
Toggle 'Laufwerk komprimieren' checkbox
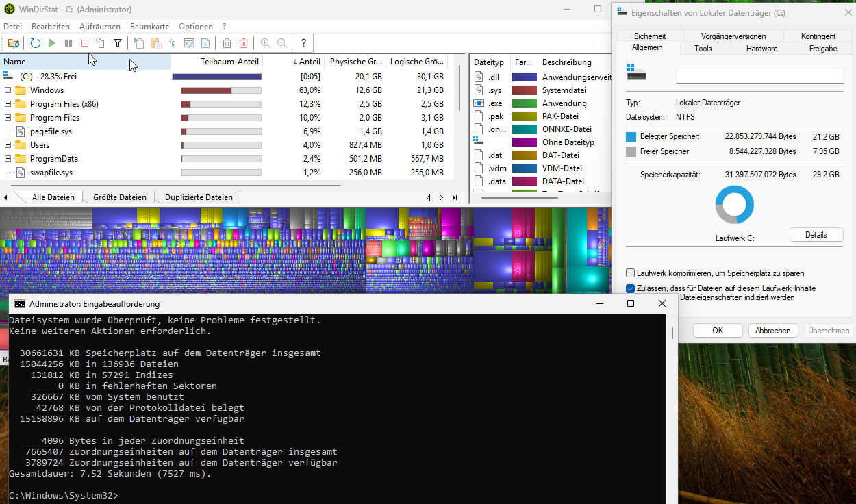[x=631, y=273]
